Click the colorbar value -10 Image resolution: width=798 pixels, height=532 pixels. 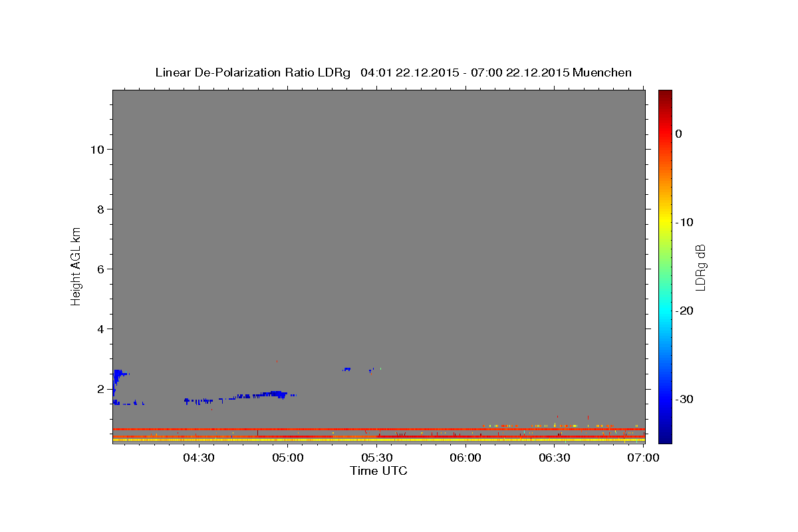(684, 222)
